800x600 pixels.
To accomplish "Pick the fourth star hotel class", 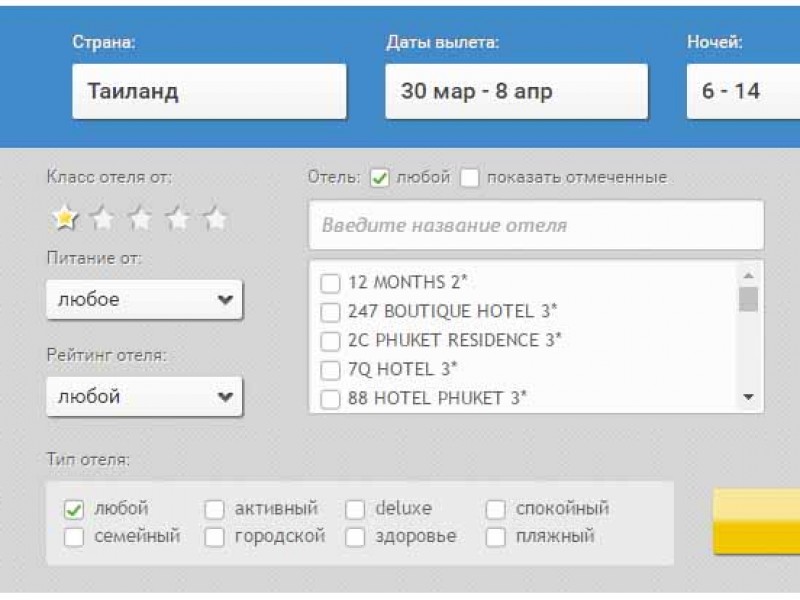I will coord(178,218).
